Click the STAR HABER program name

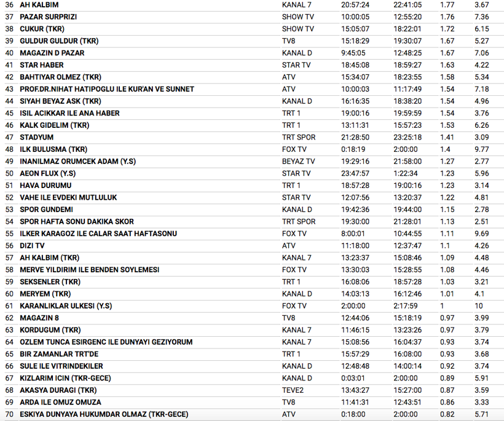click(41, 65)
